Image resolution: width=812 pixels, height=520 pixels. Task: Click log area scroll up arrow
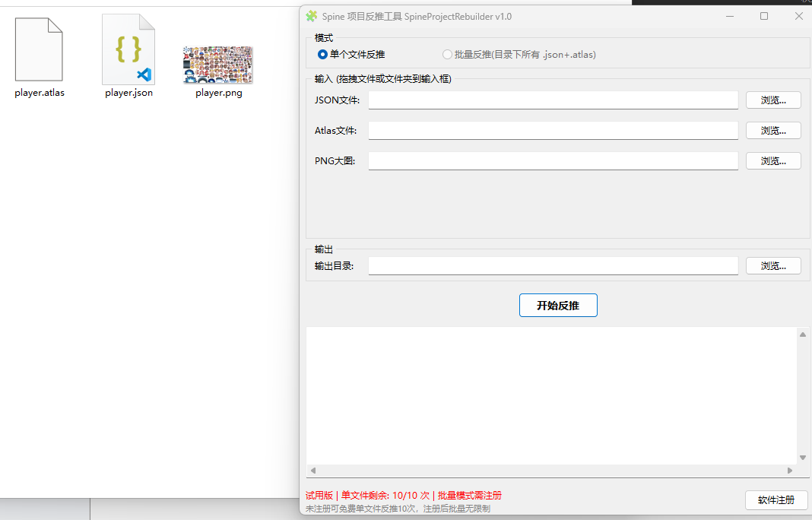coord(803,335)
